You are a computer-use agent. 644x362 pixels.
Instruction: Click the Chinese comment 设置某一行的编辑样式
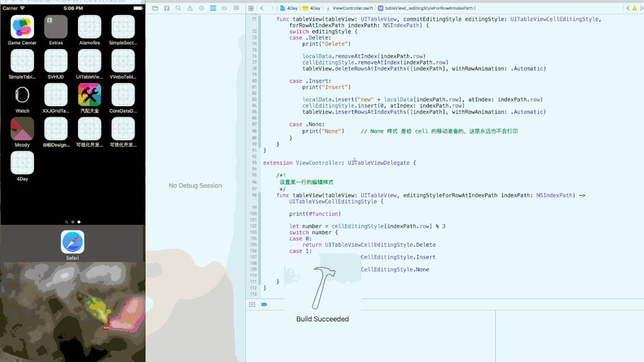[307, 182]
